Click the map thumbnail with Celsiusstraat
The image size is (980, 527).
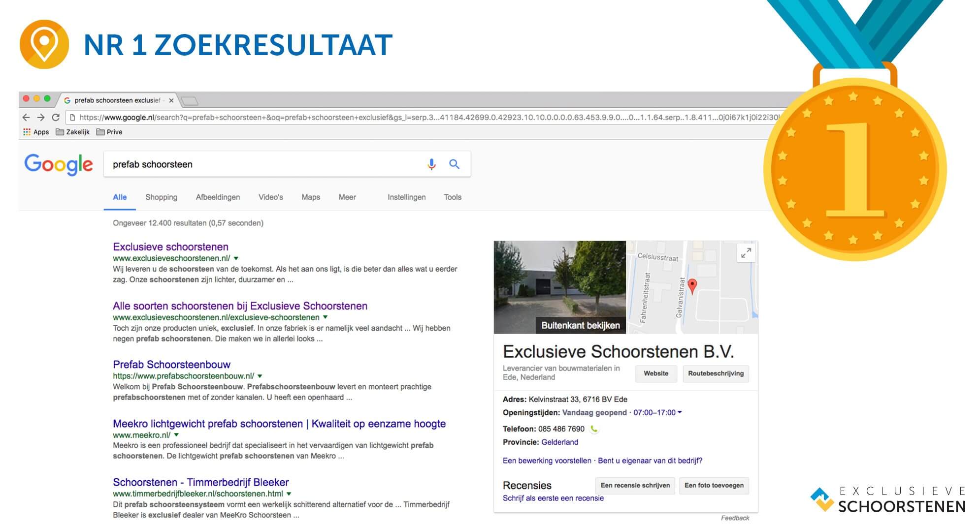(692, 287)
